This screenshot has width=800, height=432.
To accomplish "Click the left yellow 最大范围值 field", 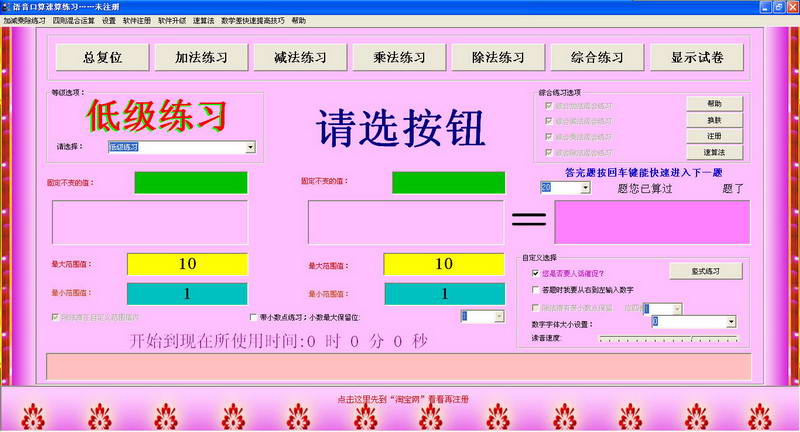I will tap(187, 264).
